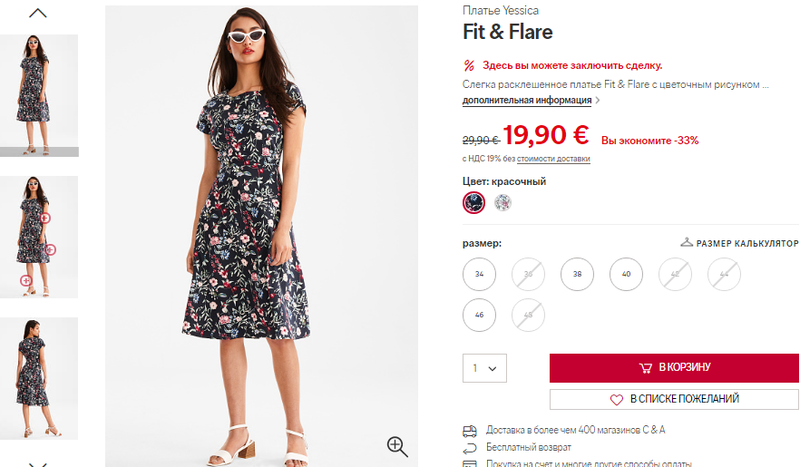The height and width of the screenshot is (467, 800).
Task: Click the shopping cart icon in the red button
Action: coord(646,368)
